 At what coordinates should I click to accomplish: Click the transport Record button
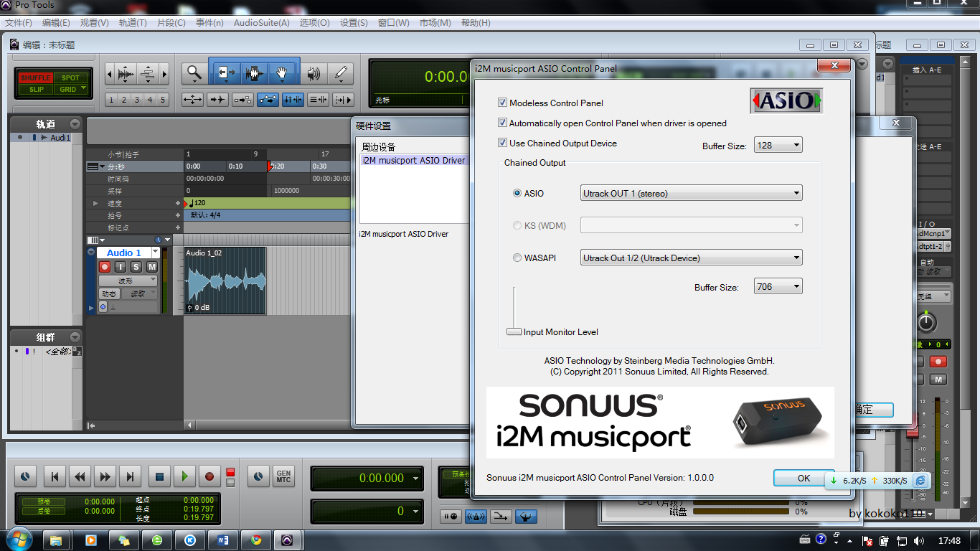point(209,476)
